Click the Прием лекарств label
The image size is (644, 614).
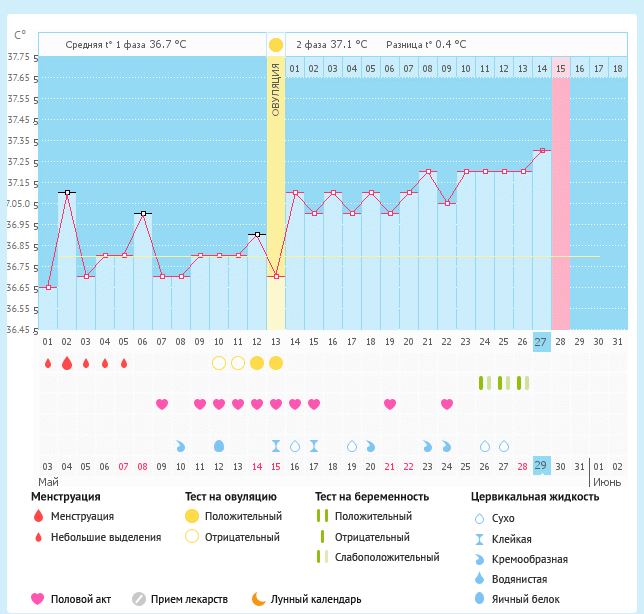(190, 599)
